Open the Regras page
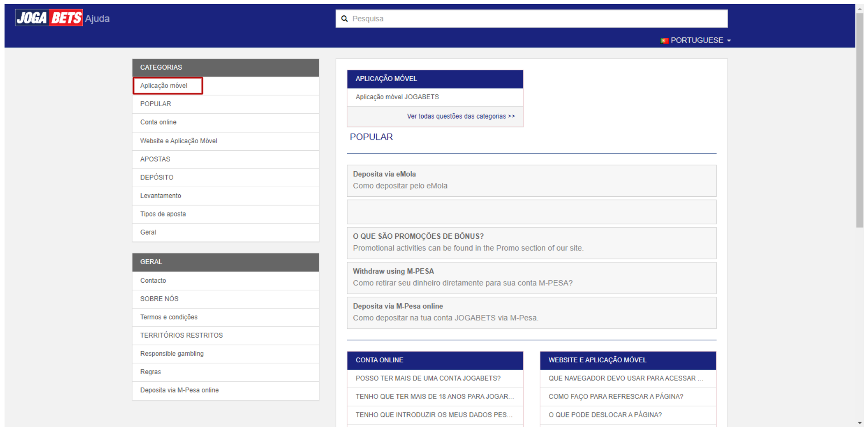 [225, 372]
